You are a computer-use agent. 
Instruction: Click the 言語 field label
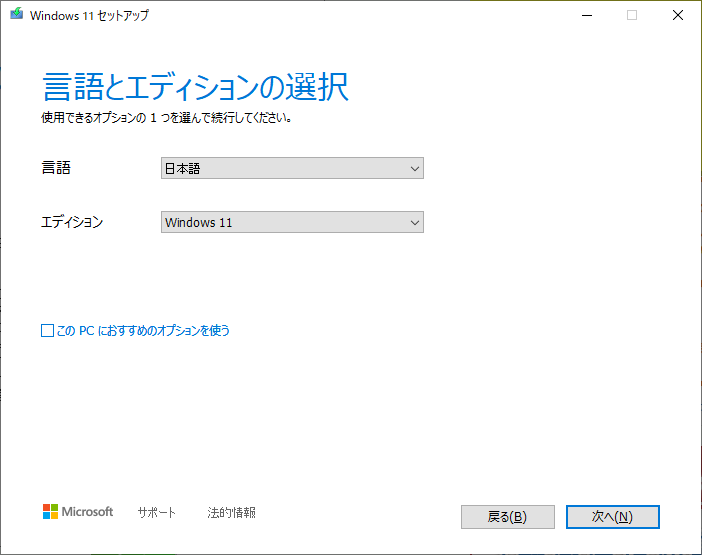[56, 168]
